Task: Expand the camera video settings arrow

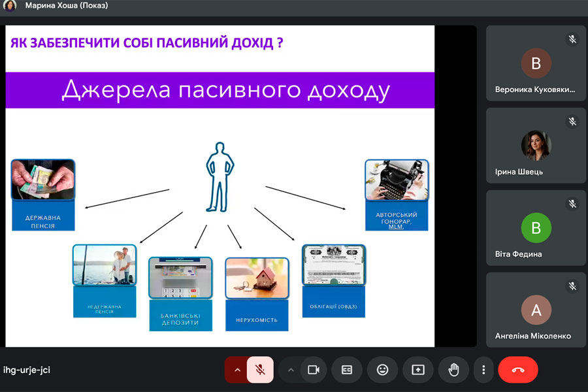Action: [x=291, y=370]
